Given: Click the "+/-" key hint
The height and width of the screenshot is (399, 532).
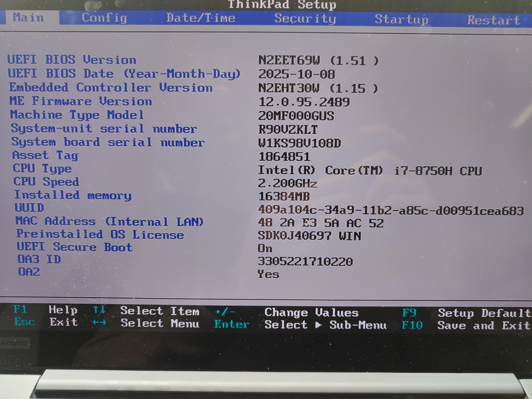Looking at the screenshot, I should point(225,312).
